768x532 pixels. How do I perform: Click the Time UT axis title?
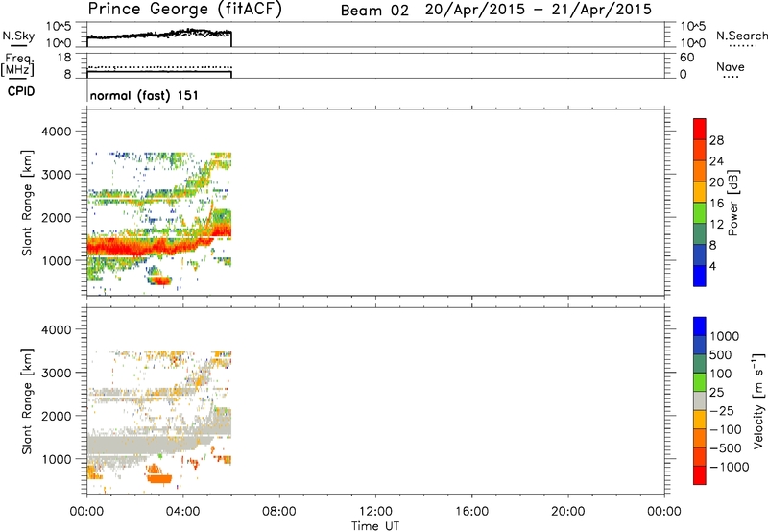coord(375,526)
